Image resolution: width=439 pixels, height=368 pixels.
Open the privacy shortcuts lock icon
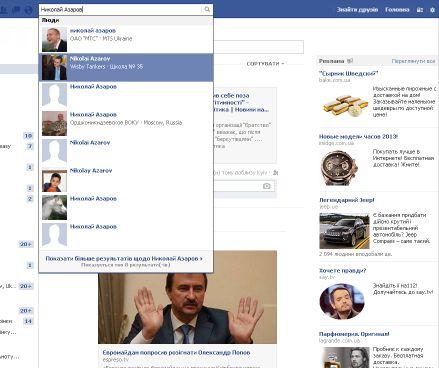point(420,10)
